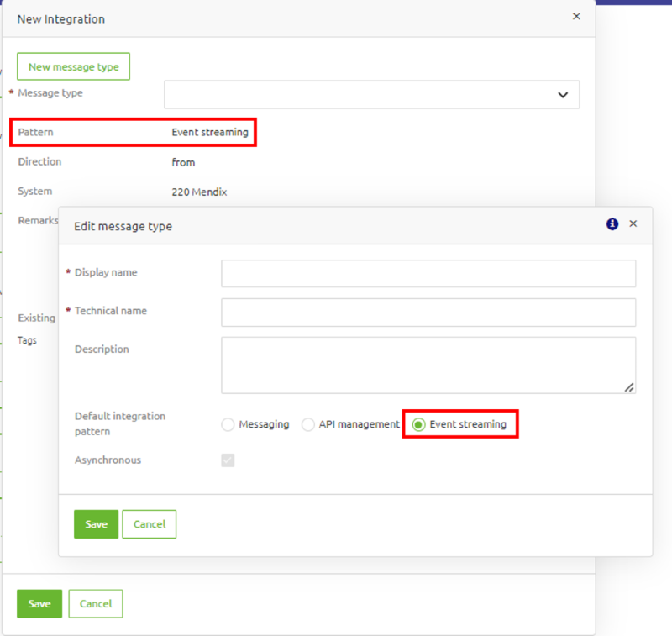This screenshot has height=636, width=672.
Task: Click inside the Description textarea
Action: [428, 361]
